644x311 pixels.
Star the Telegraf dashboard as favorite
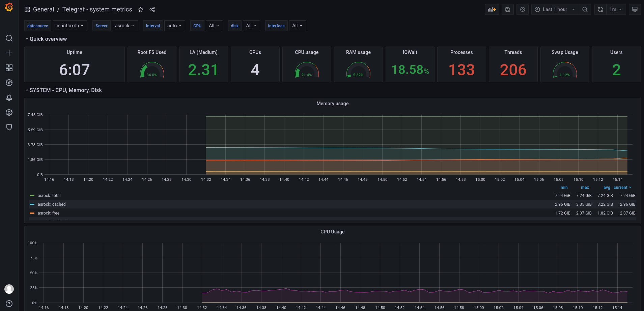[x=141, y=9]
